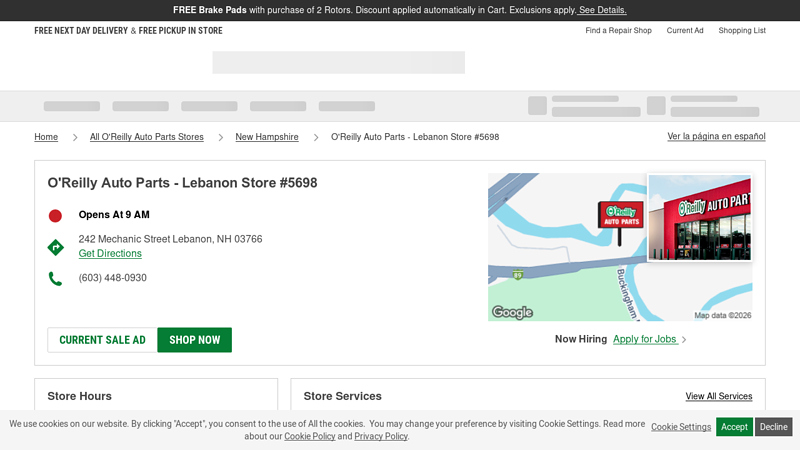The height and width of the screenshot is (450, 800).
Task: Select Find a Repair Shop menu item
Action: (618, 31)
